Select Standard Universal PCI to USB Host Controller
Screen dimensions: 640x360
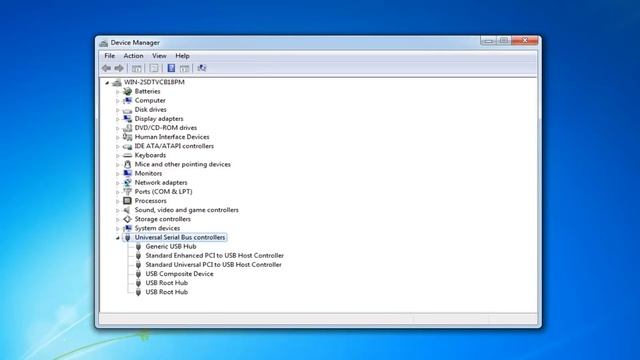213,264
